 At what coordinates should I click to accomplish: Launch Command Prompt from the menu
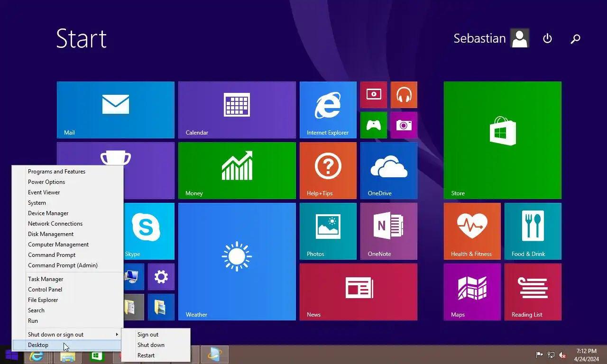coord(67,255)
